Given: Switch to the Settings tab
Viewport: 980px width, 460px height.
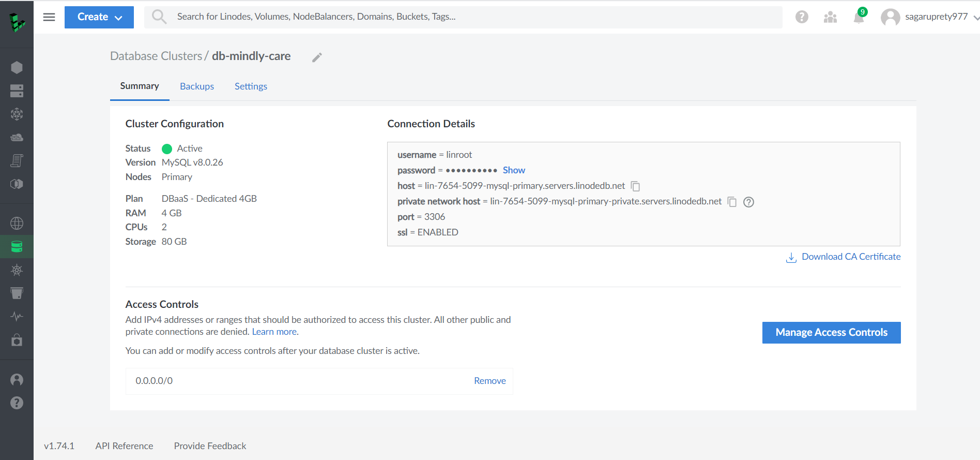Looking at the screenshot, I should coord(251,86).
